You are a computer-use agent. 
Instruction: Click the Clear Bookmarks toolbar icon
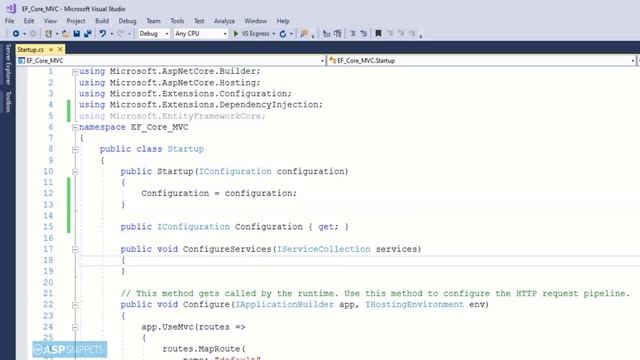pyautogui.click(x=412, y=33)
